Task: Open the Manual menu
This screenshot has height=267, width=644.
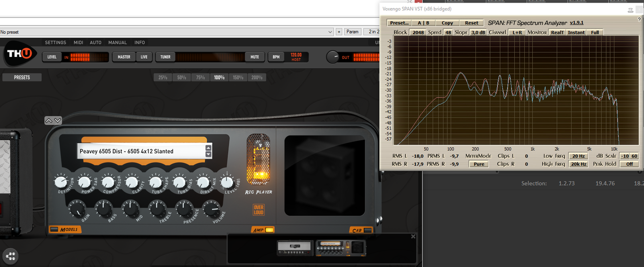Action: 118,43
